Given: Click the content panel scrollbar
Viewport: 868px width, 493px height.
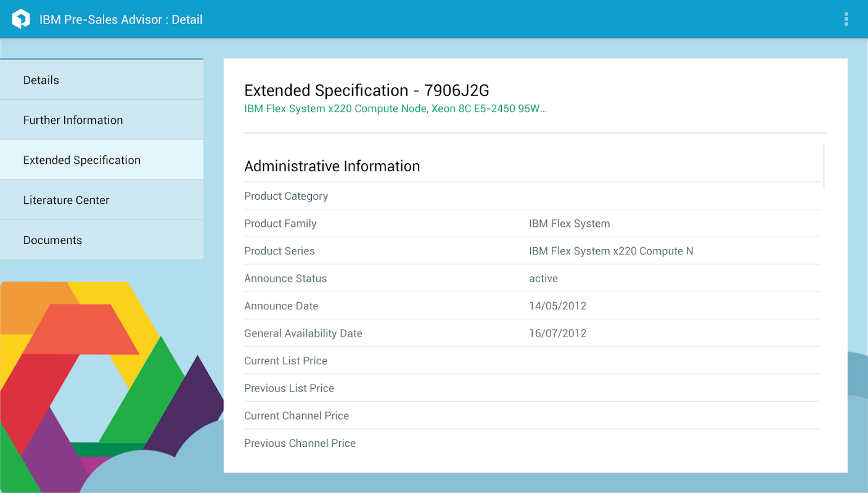Looking at the screenshot, I should coord(824,167).
